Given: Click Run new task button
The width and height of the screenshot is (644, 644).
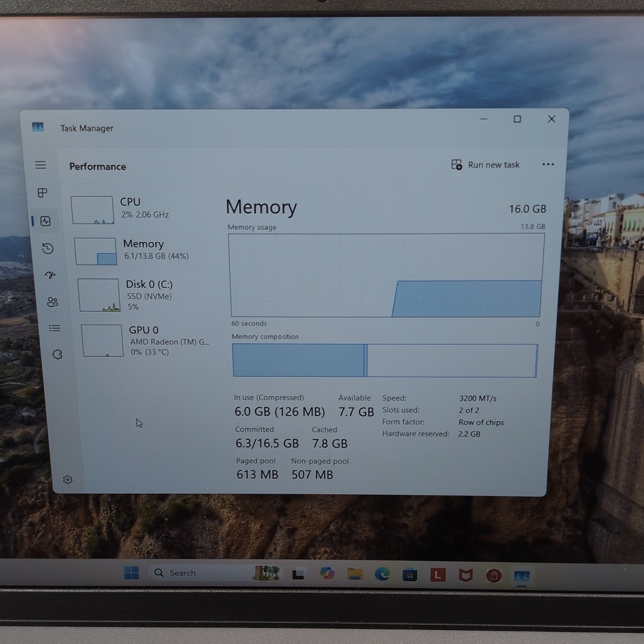Looking at the screenshot, I should point(485,165).
